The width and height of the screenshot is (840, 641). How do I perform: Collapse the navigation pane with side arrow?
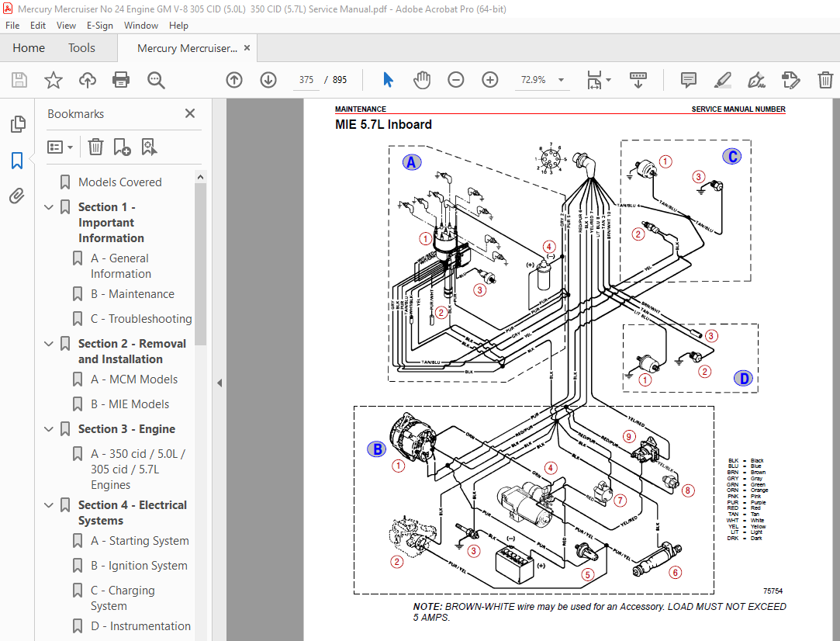click(x=220, y=383)
